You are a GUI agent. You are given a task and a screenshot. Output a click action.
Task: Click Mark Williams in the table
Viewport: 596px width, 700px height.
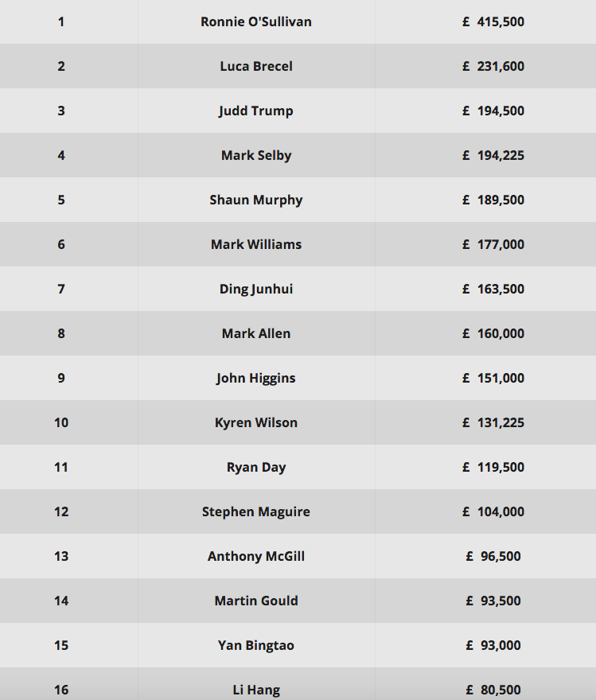point(255,244)
